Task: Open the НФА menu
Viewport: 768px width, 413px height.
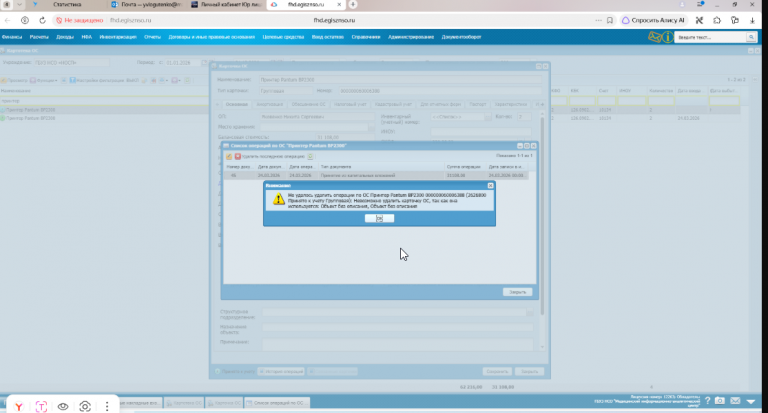Action: 87,37
